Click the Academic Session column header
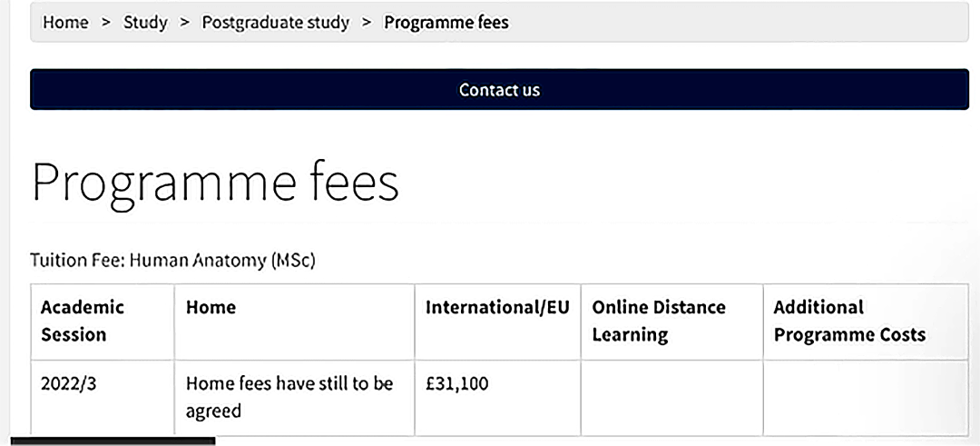Image resolution: width=980 pixels, height=446 pixels. click(103, 322)
